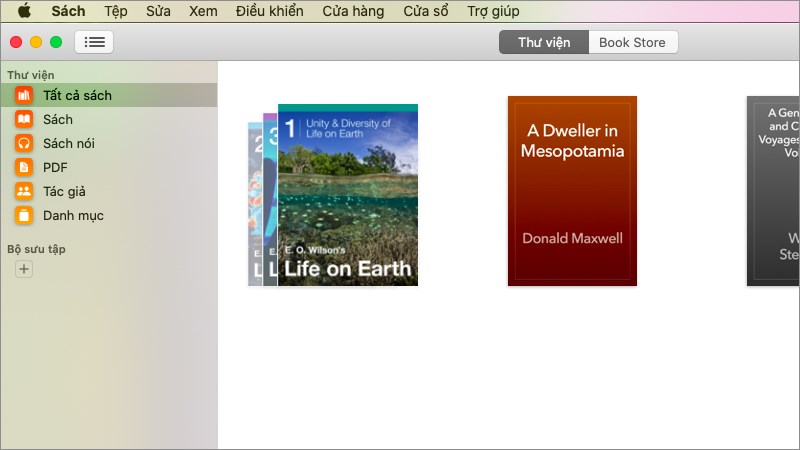Click the Tác giả people icon

tap(23, 191)
